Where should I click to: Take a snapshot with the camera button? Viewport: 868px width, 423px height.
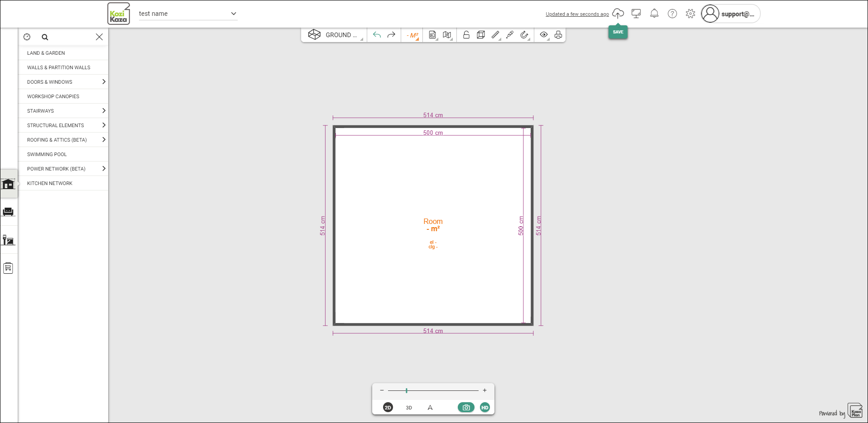click(x=466, y=408)
